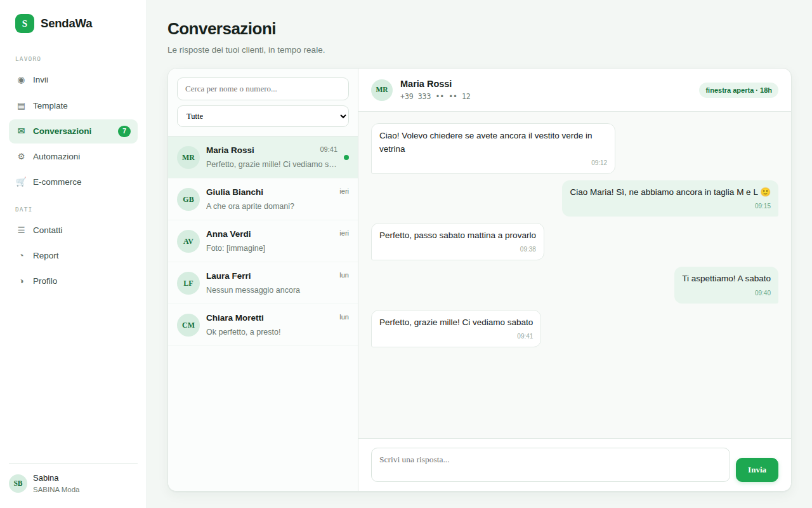
Task: Open the Profilo page
Action: pos(73,281)
